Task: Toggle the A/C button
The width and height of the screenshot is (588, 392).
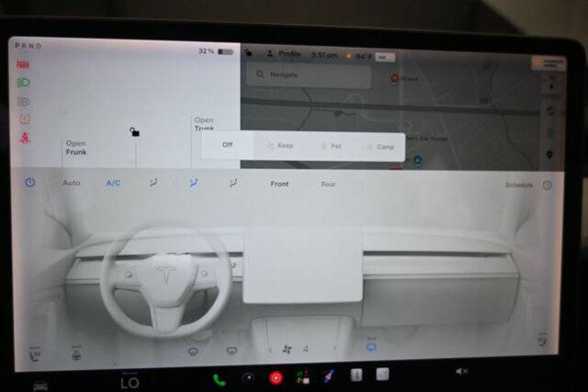Action: [113, 184]
